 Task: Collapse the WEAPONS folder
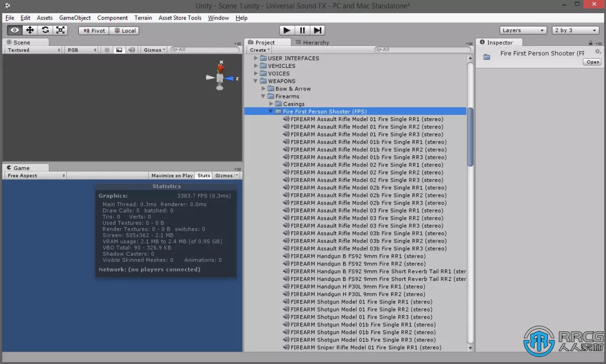click(x=256, y=81)
